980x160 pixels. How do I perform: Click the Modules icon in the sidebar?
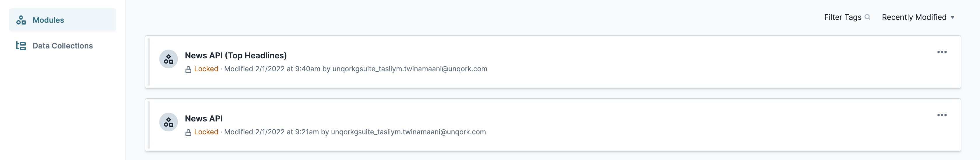tap(21, 20)
